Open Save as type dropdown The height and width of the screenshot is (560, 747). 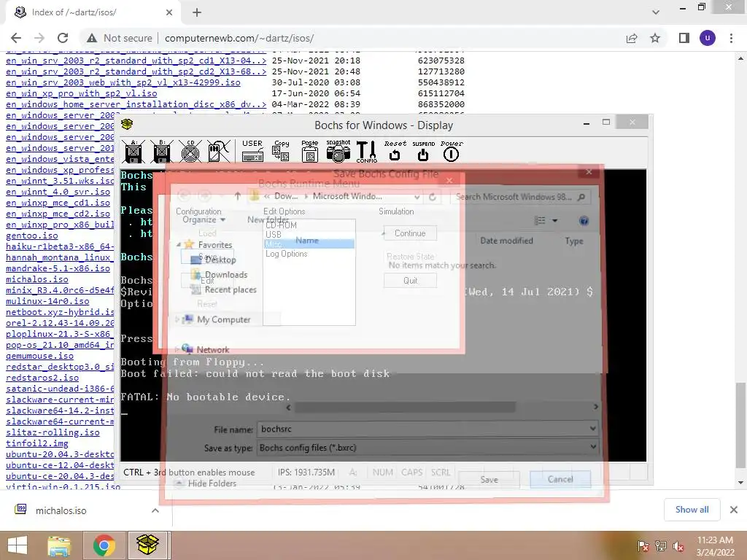pos(593,447)
